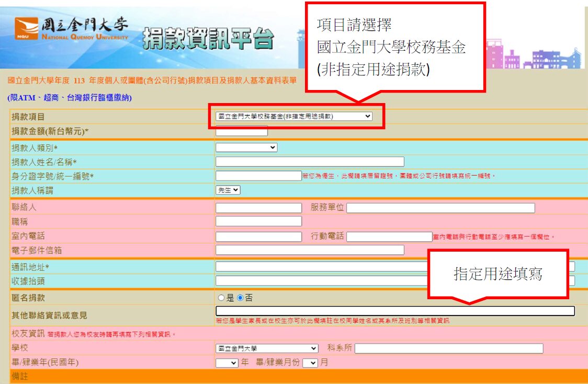Screen dimensions: 588x384
Task: Click the 捐款人姓名/名稱 name field
Action: 310,162
